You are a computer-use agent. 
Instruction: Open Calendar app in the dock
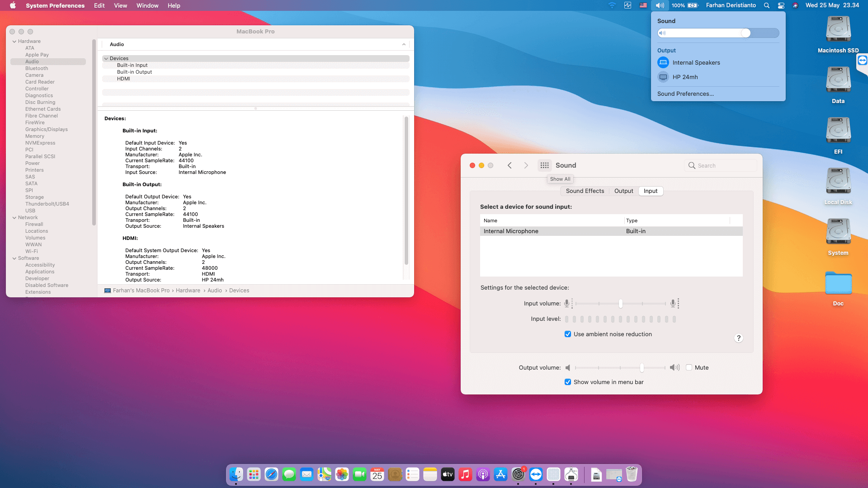pyautogui.click(x=377, y=474)
